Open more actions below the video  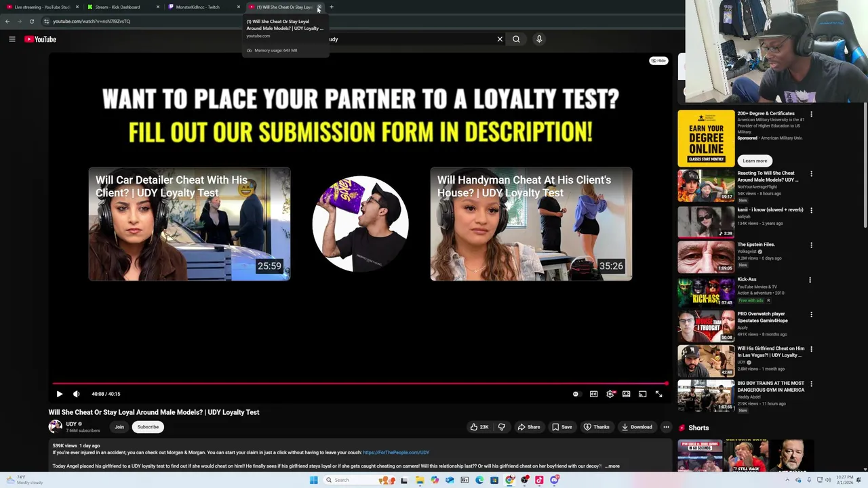coord(666,427)
